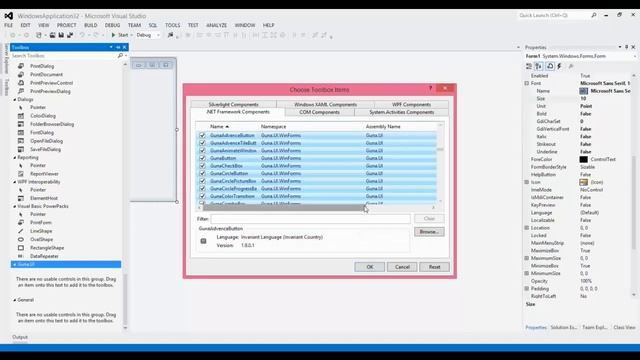The image size is (640, 360).
Task: Select the DataRepeater toolbox item
Action: [x=44, y=256]
